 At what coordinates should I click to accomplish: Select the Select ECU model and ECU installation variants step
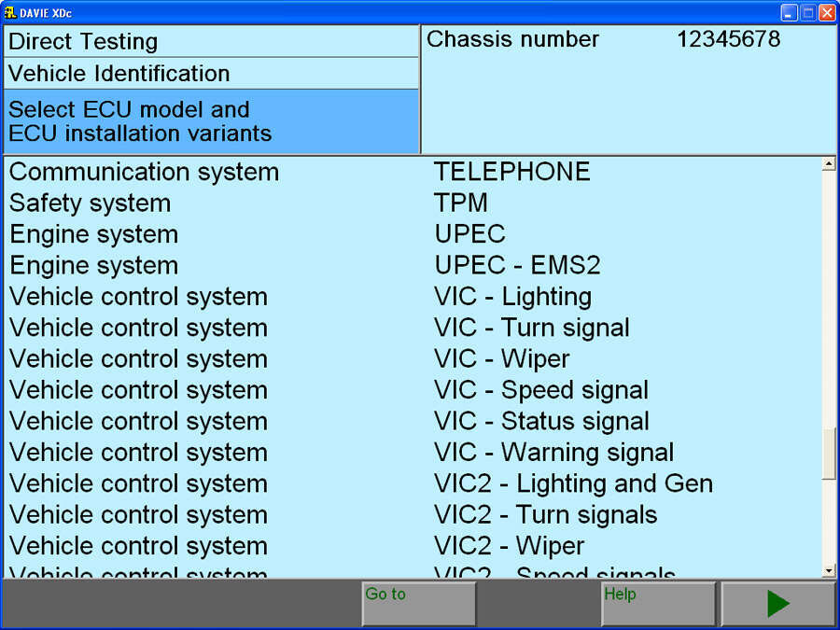coord(211,121)
